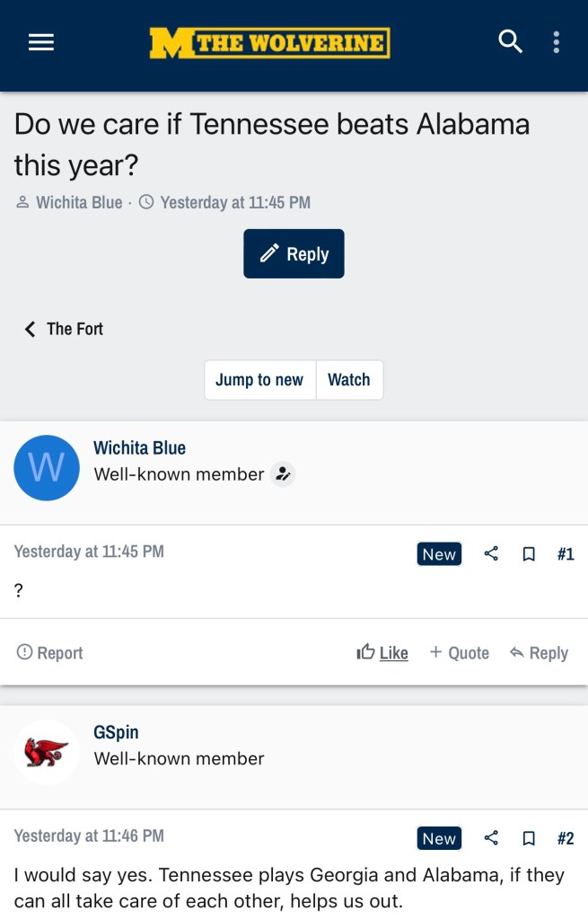Quote the first post
Screen dimensions: 588x919
pyautogui.click(x=460, y=653)
